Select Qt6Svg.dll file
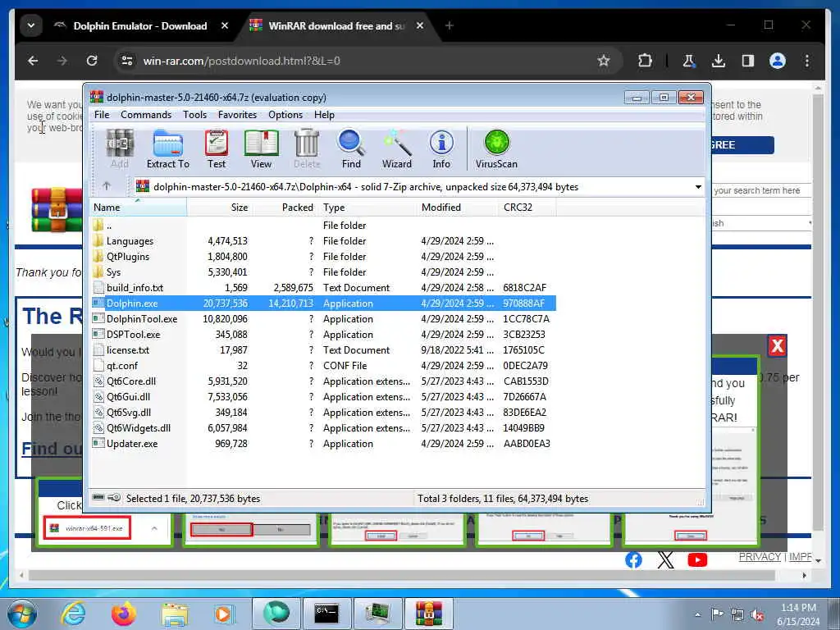Screen dimensions: 840x630 (x=323, y=412)
